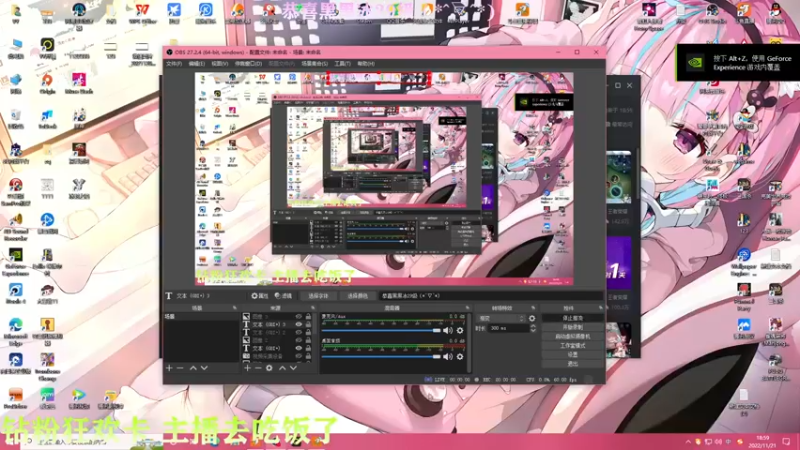Open transition properties gear icon
The image size is (800, 450).
[x=532, y=318]
